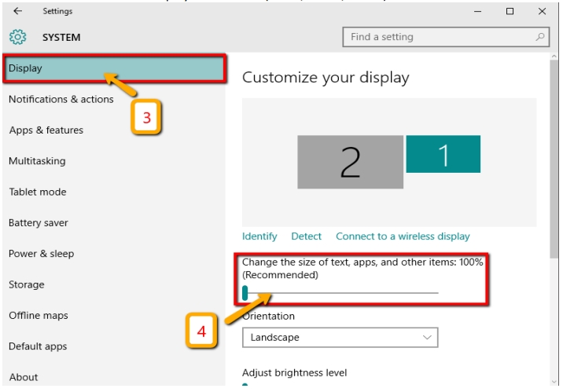563x392 pixels.
Task: Go to Apps & features
Action: point(46,130)
